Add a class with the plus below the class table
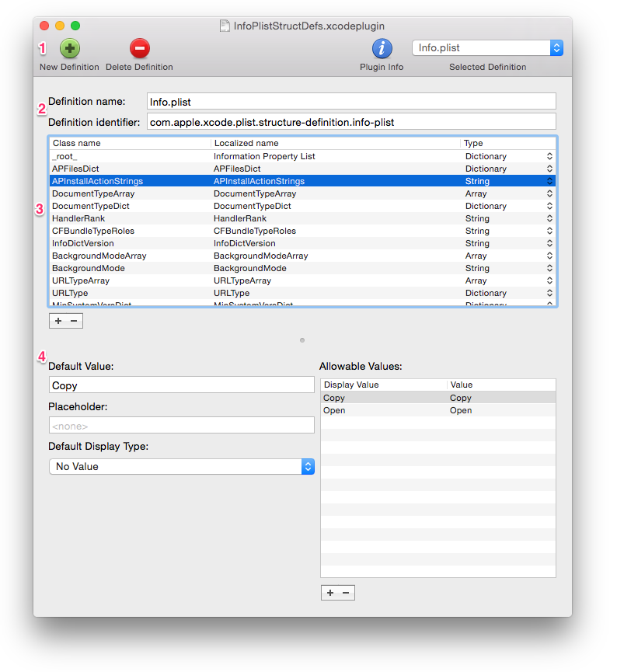The width and height of the screenshot is (617, 672). [x=58, y=321]
